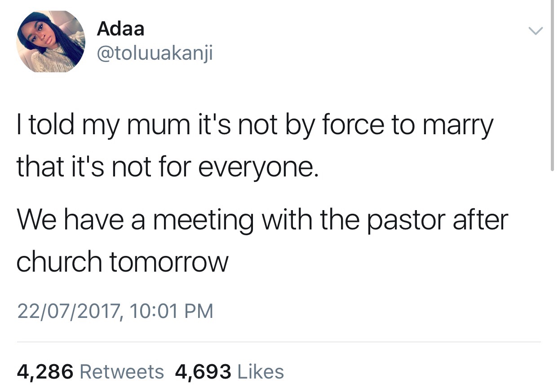Click the line "that it's not for everyone."
The width and height of the screenshot is (558, 392).
[168, 167]
